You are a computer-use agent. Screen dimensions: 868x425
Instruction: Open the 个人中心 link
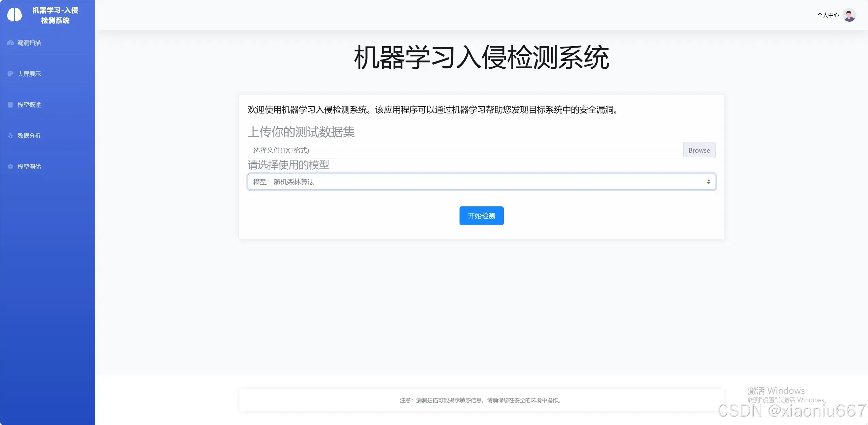click(828, 15)
